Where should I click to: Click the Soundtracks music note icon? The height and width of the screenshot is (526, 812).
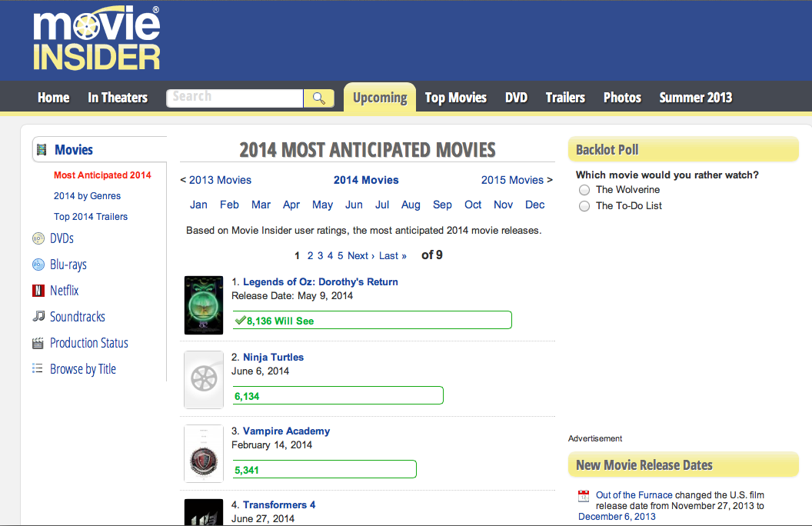[x=38, y=317]
